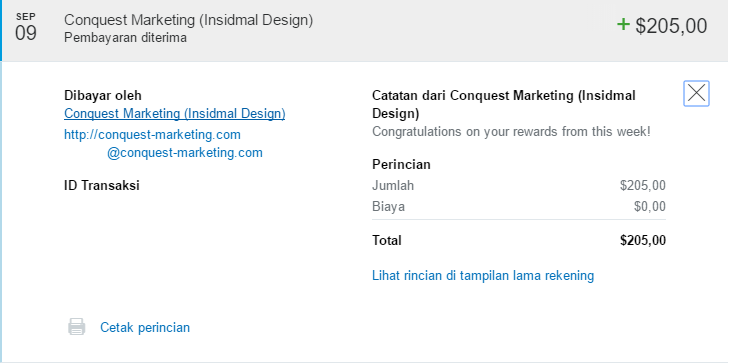Click the Total $205,00 amount
Screen dimensions: 730x364
pyautogui.click(x=643, y=241)
